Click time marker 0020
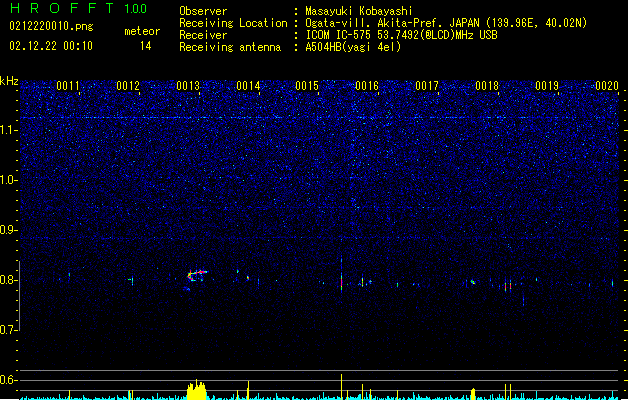The height and width of the screenshot is (400, 629). (x=607, y=86)
